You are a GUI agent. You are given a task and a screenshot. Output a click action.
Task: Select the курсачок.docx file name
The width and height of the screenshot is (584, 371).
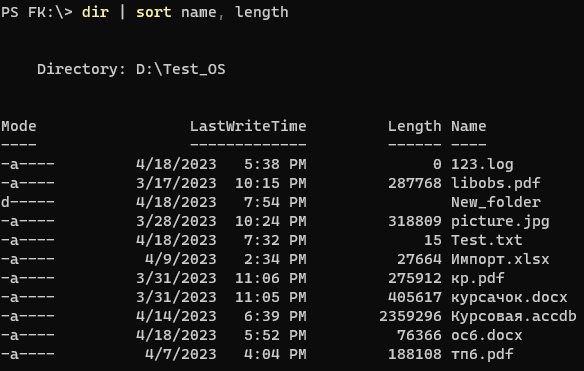point(509,297)
